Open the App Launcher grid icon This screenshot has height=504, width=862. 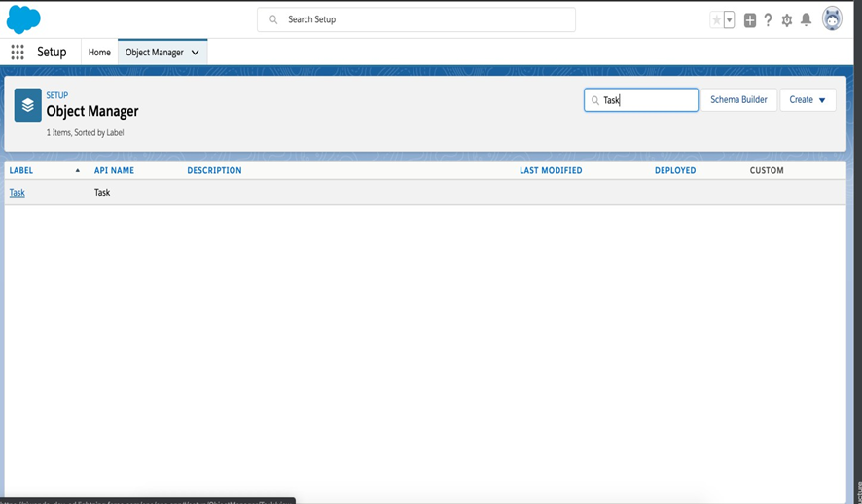tap(18, 53)
